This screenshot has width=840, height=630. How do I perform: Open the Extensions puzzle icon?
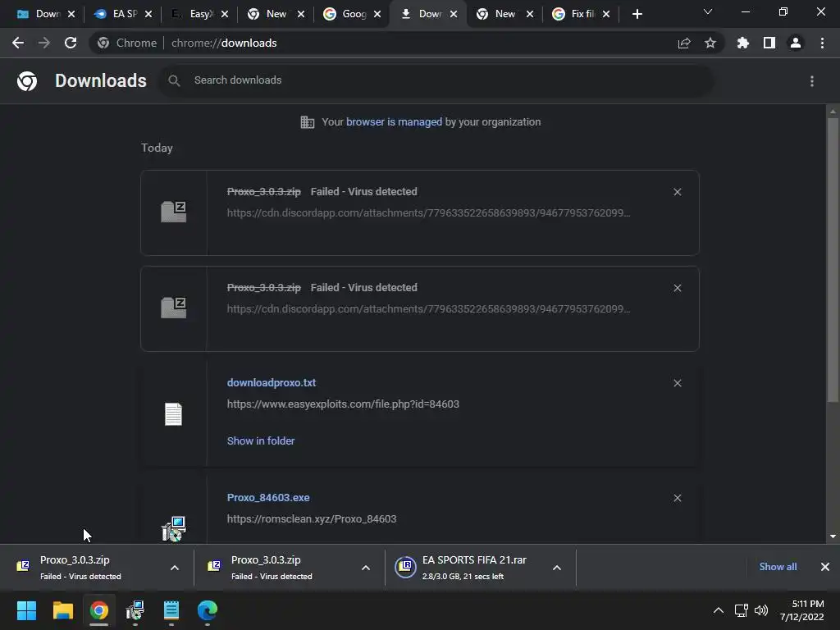coord(743,43)
